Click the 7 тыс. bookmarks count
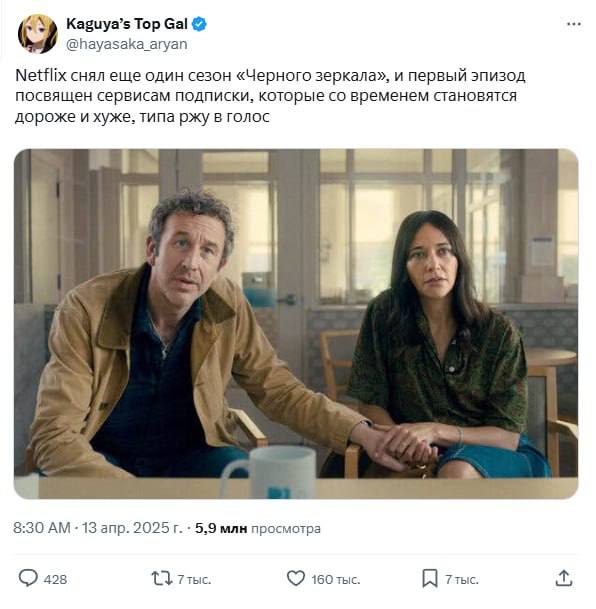The width and height of the screenshot is (596, 609). click(x=462, y=579)
